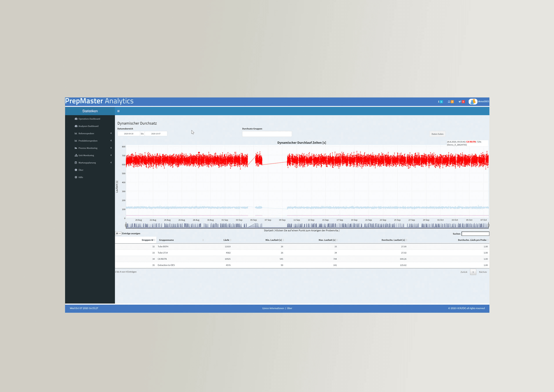Viewport: 554px width, 392px height.
Task: Focus the Suchen search box
Action: click(475, 234)
